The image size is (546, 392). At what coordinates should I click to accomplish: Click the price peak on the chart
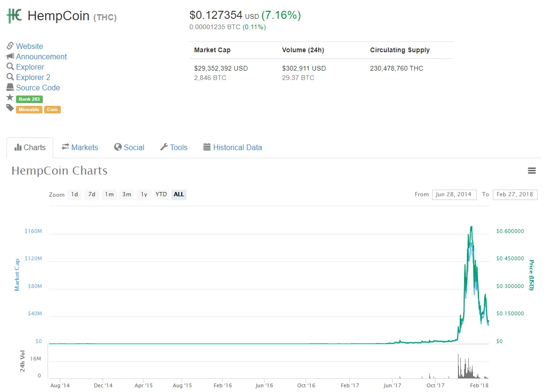pos(472,227)
